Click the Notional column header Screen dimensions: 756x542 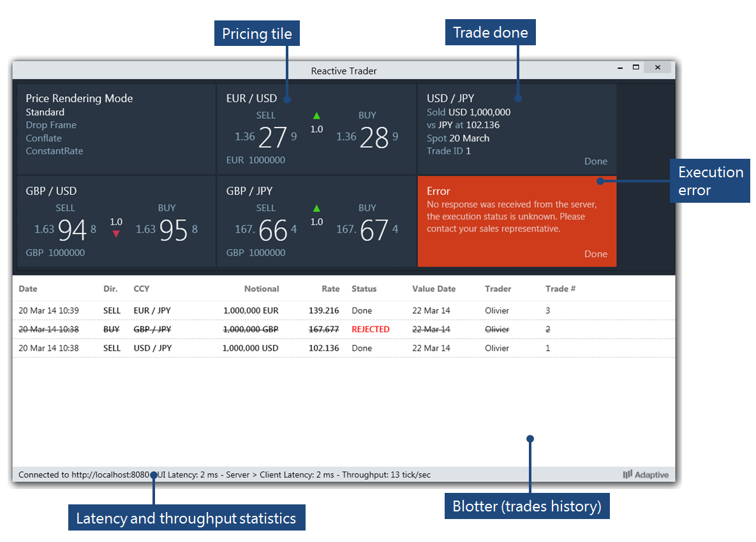click(x=262, y=289)
